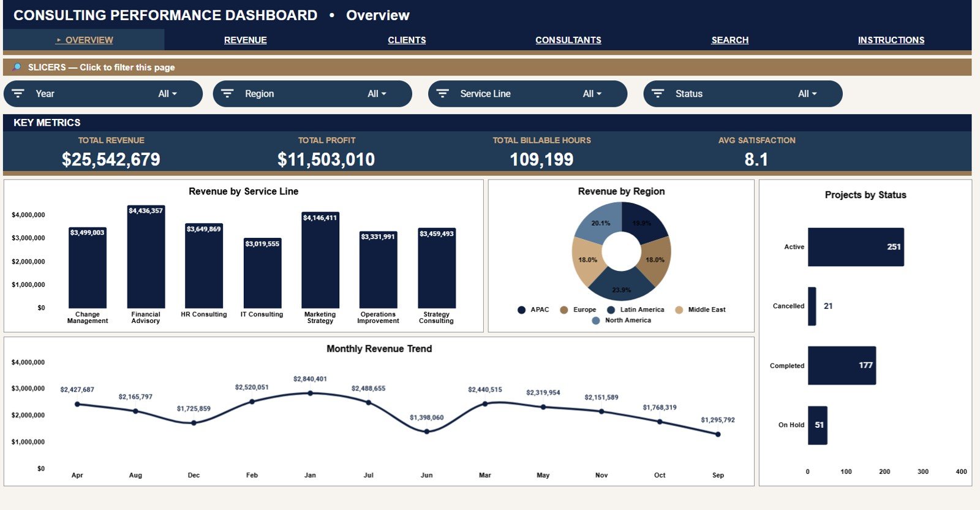This screenshot has width=980, height=510.
Task: Click the On Hold projects bar
Action: 818,425
